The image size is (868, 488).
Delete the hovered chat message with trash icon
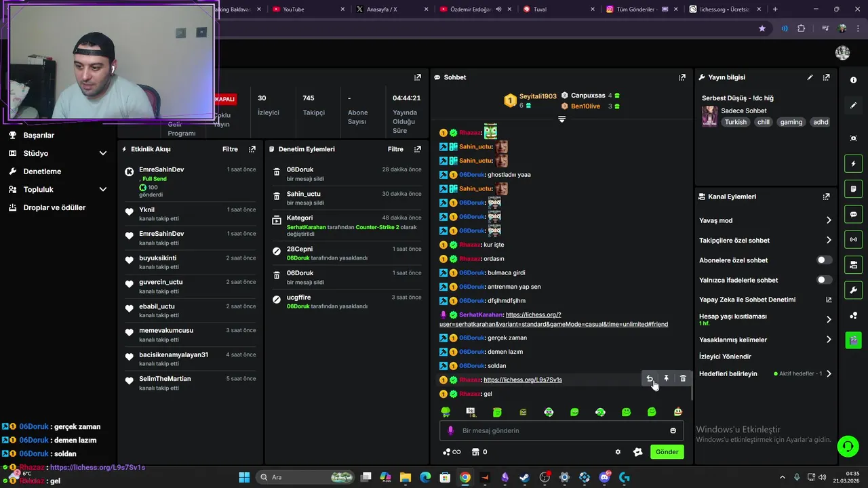683,379
